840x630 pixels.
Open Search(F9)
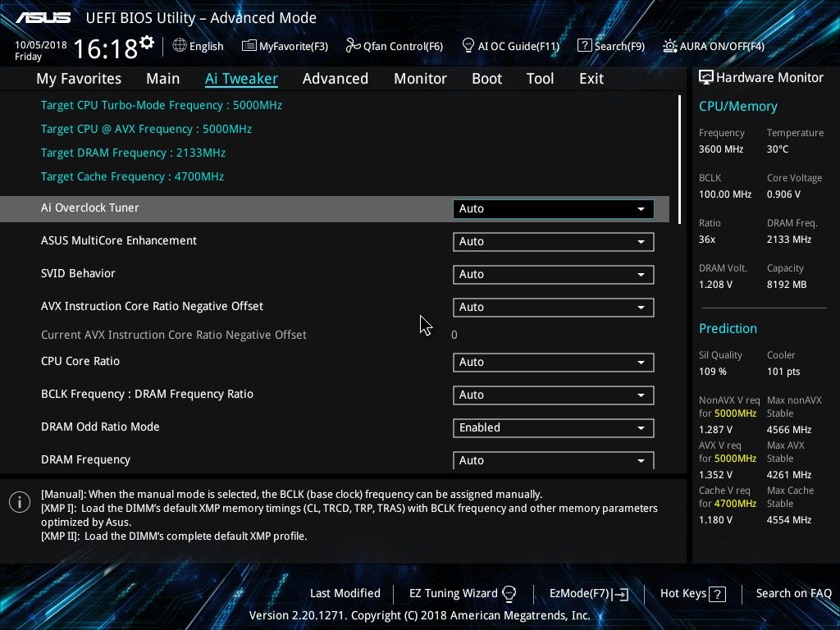[x=611, y=46]
